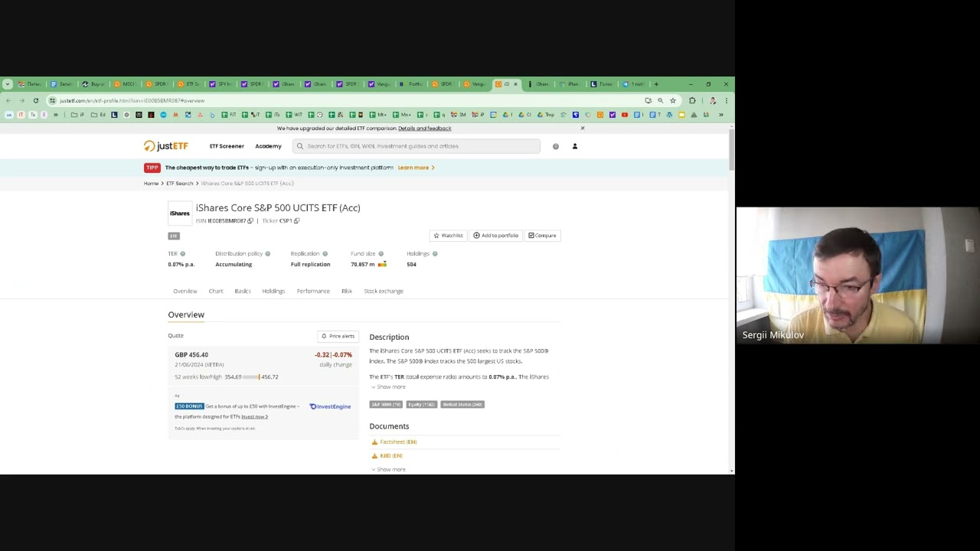980x551 pixels.
Task: Switch to the Basics tab
Action: 243,292
